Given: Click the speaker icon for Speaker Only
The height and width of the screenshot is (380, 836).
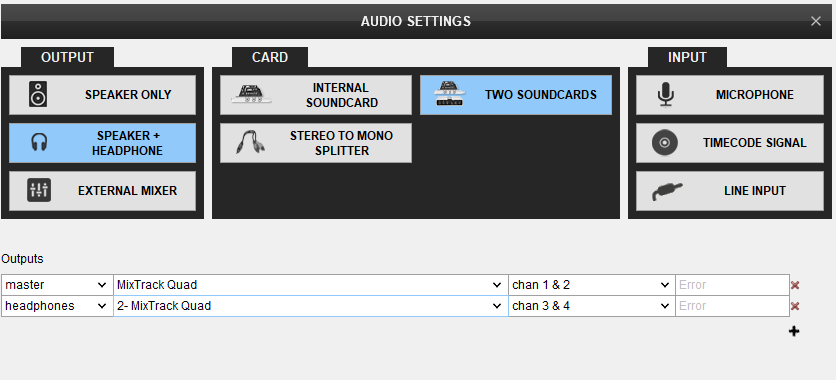Looking at the screenshot, I should (x=38, y=95).
